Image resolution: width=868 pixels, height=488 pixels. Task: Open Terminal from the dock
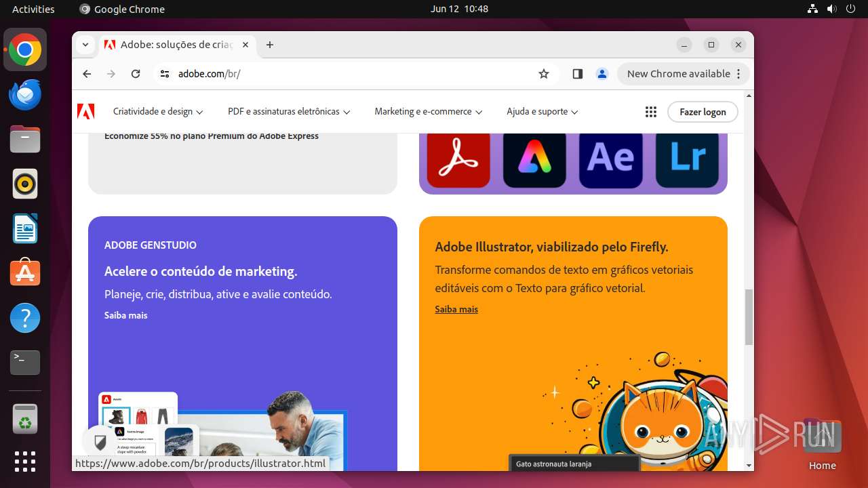(x=25, y=363)
